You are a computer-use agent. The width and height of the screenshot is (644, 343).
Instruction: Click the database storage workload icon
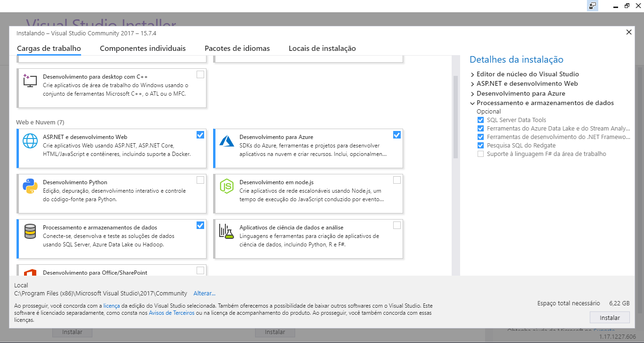tap(30, 231)
